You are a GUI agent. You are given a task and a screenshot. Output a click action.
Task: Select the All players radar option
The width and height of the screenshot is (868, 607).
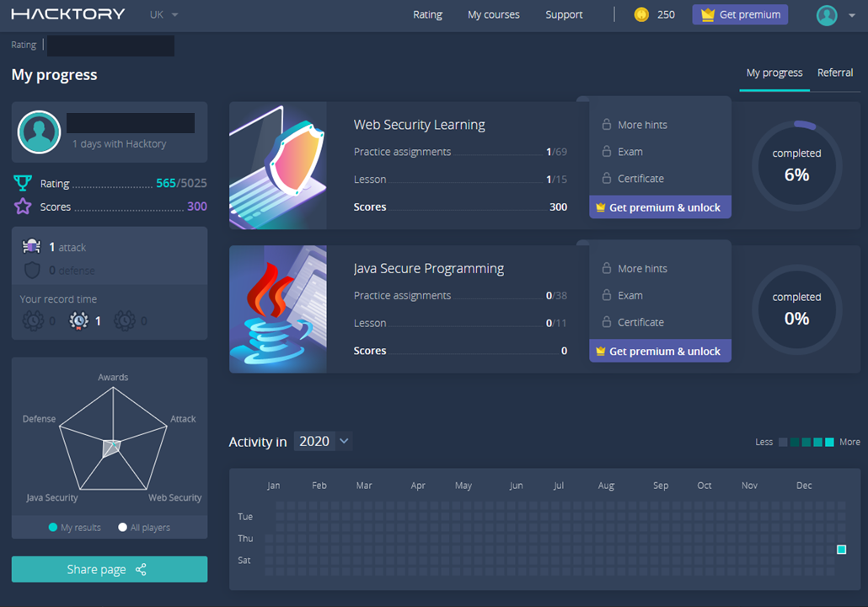[x=144, y=527]
